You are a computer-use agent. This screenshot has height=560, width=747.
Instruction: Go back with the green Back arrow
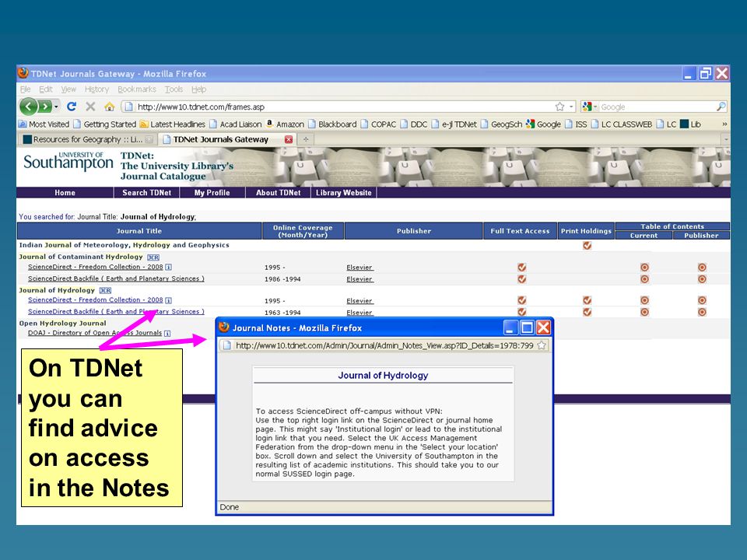tap(29, 107)
